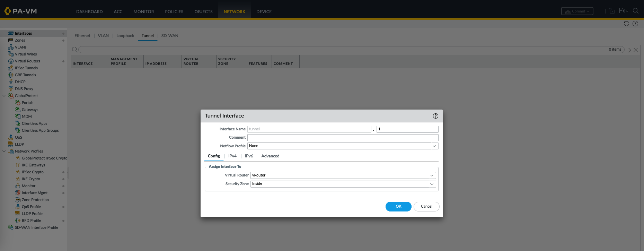Expand the Virtual Router dropdown
This screenshot has width=644, height=251.
click(431, 175)
